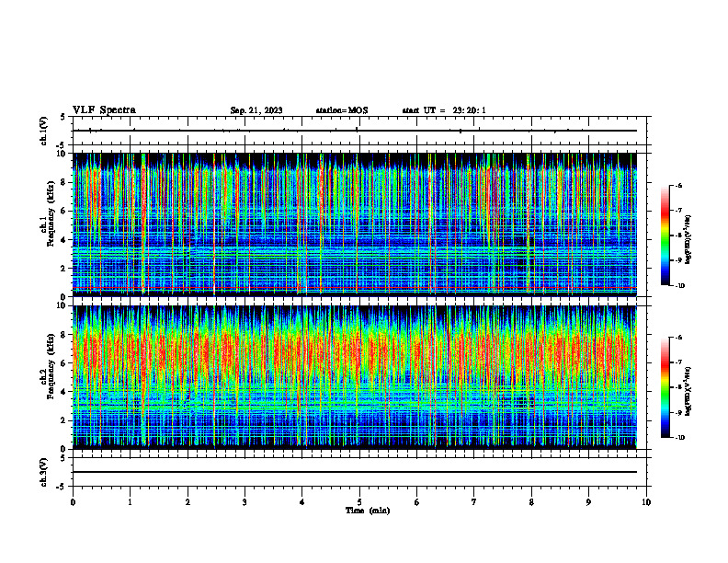Viewport: 728px width, 563px height.
Task: Click time axis tick label "0"
Action: coord(73,502)
